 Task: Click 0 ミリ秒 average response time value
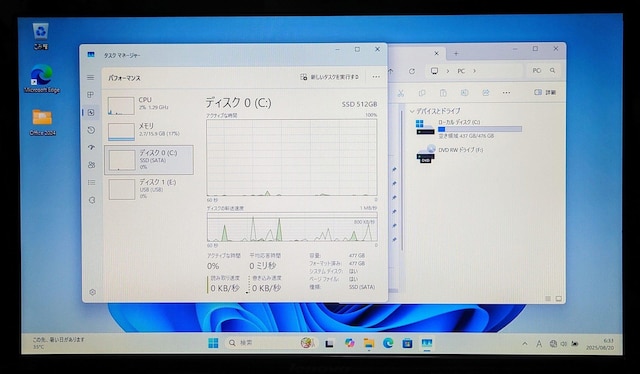coord(263,266)
